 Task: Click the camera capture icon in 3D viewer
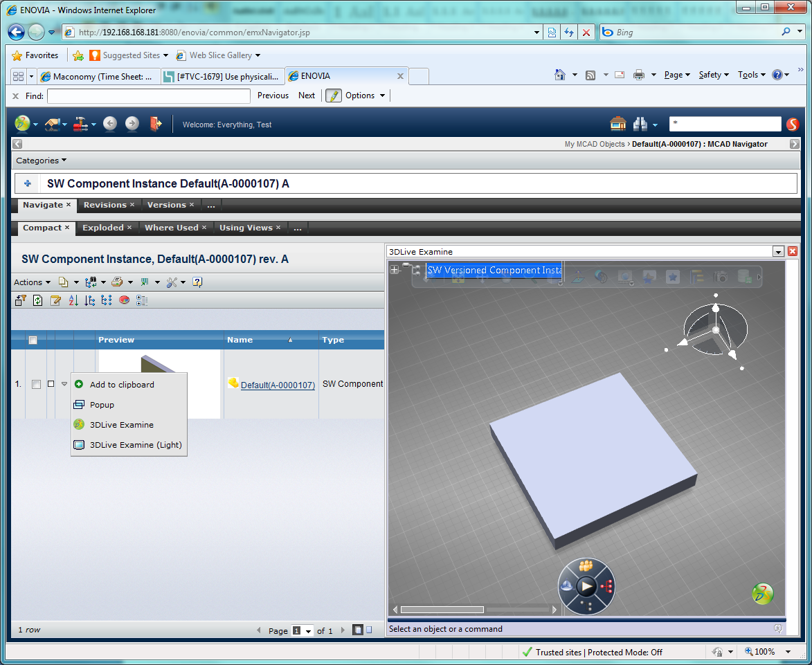click(x=721, y=277)
